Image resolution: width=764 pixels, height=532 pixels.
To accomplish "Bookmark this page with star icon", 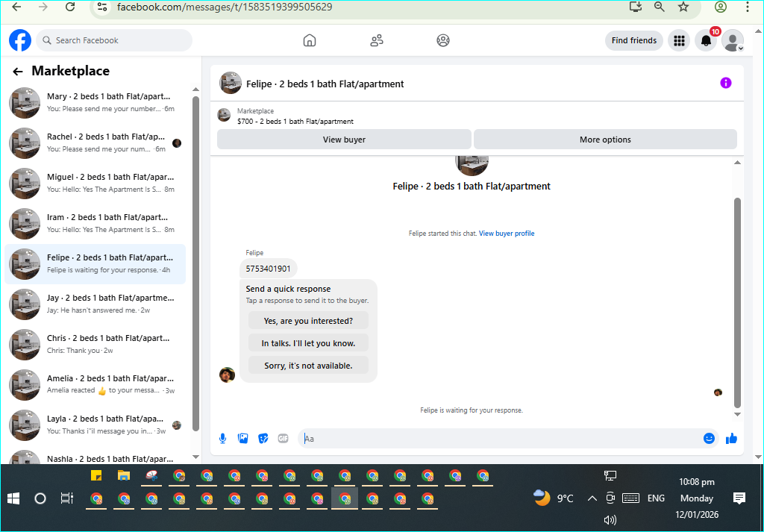I will pos(683,7).
